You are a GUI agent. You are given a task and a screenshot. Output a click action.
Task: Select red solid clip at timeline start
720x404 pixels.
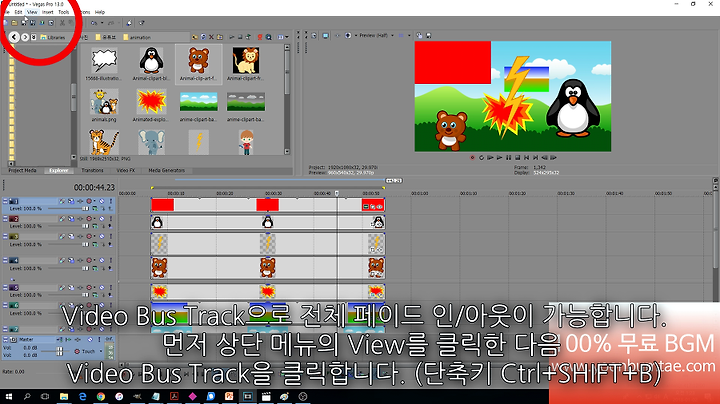163,205
